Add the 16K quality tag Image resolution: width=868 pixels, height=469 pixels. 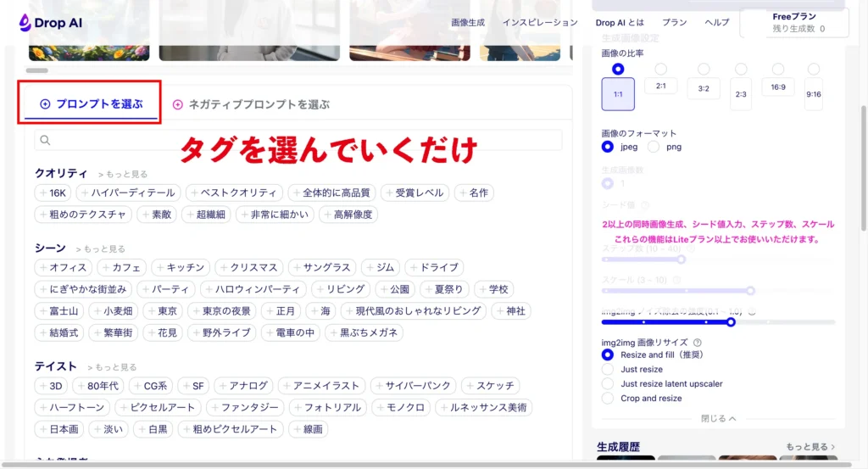[53, 193]
